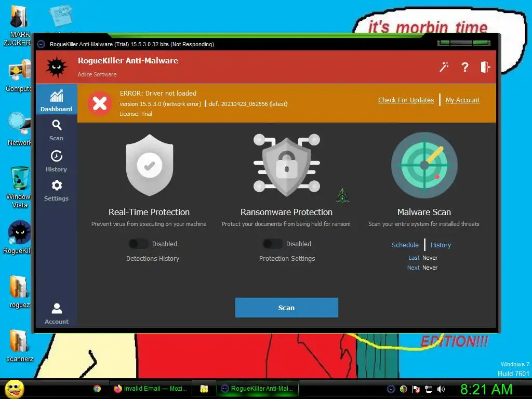Click the magic wand icon in header
This screenshot has height=399, width=532.
click(x=444, y=67)
